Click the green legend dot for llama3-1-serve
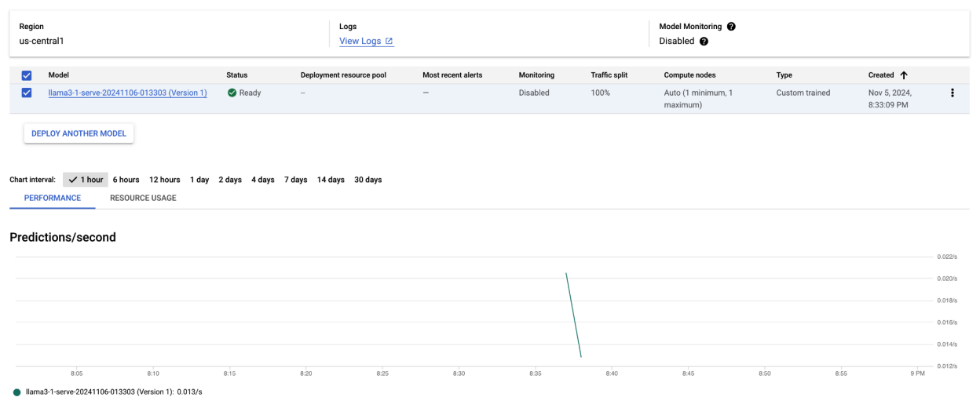This screenshot has height=408, width=980. point(17,392)
